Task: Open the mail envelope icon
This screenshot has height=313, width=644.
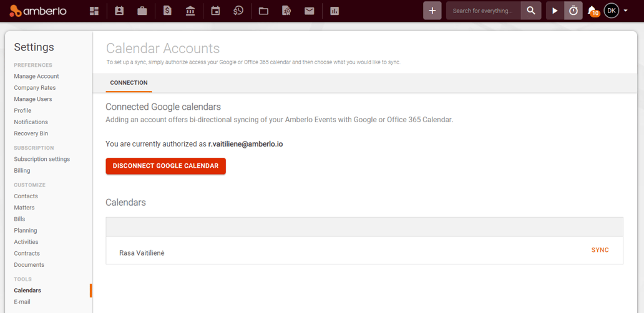Action: point(310,11)
